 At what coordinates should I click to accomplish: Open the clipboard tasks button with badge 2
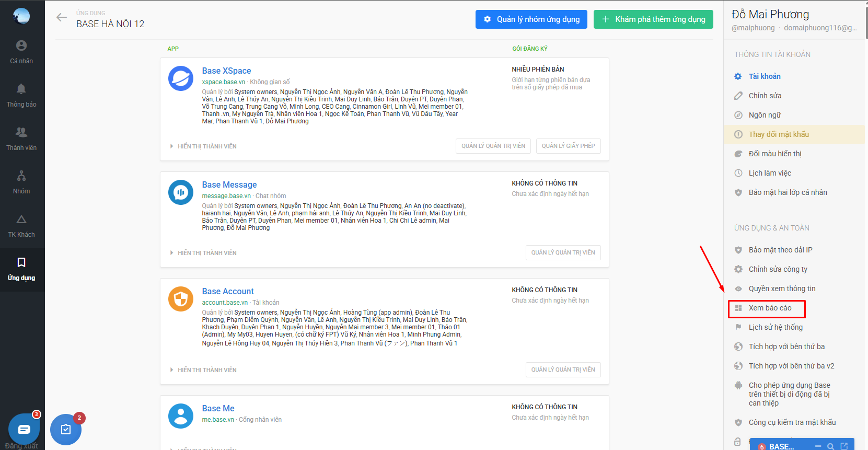click(66, 430)
